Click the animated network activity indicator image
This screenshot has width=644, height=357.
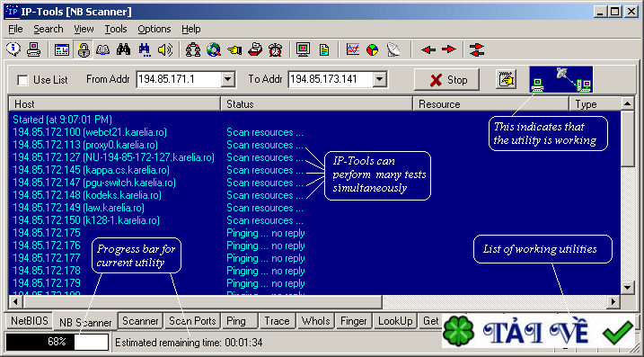[x=561, y=79]
